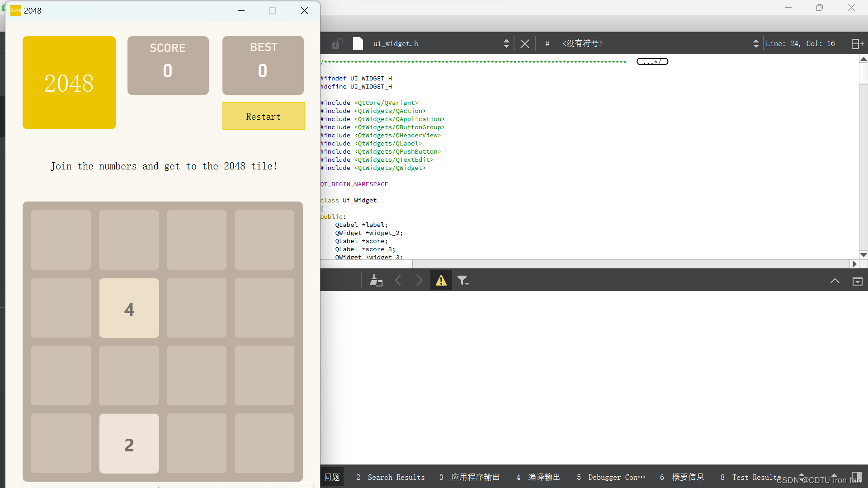This screenshot has height=488, width=868.
Task: Open the symbol dropdown showing 没有符号
Action: tap(582, 43)
